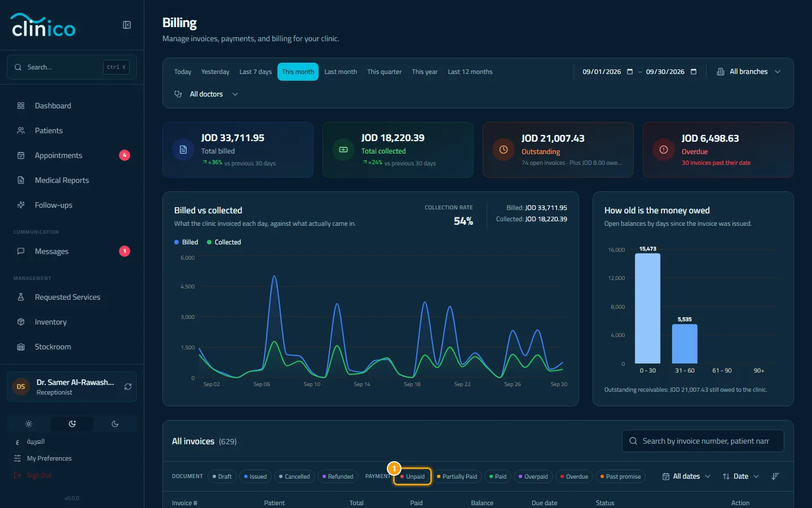This screenshot has height=508, width=812.
Task: Open Follow-ups section
Action: pyautogui.click(x=72, y=205)
